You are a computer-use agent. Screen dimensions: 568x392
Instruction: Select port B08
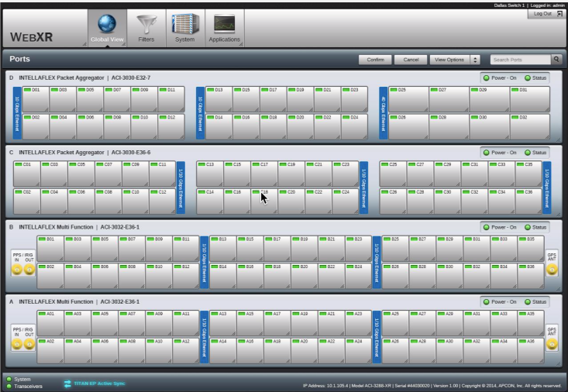(x=132, y=276)
